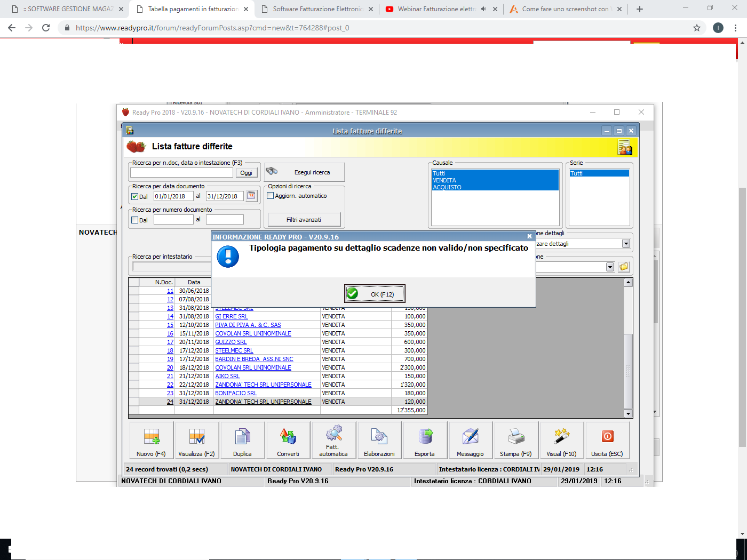Open a new browser tab
This screenshot has height=560, width=747.
tap(640, 9)
